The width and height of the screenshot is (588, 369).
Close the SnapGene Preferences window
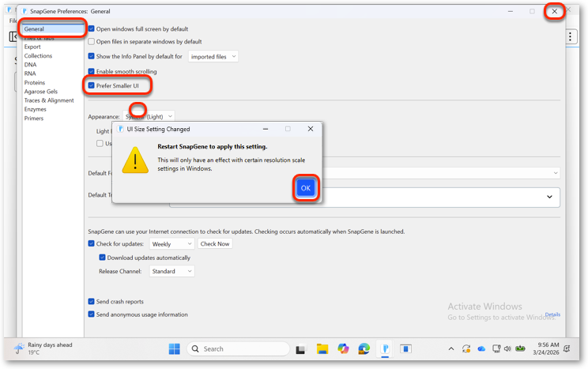[x=554, y=11]
